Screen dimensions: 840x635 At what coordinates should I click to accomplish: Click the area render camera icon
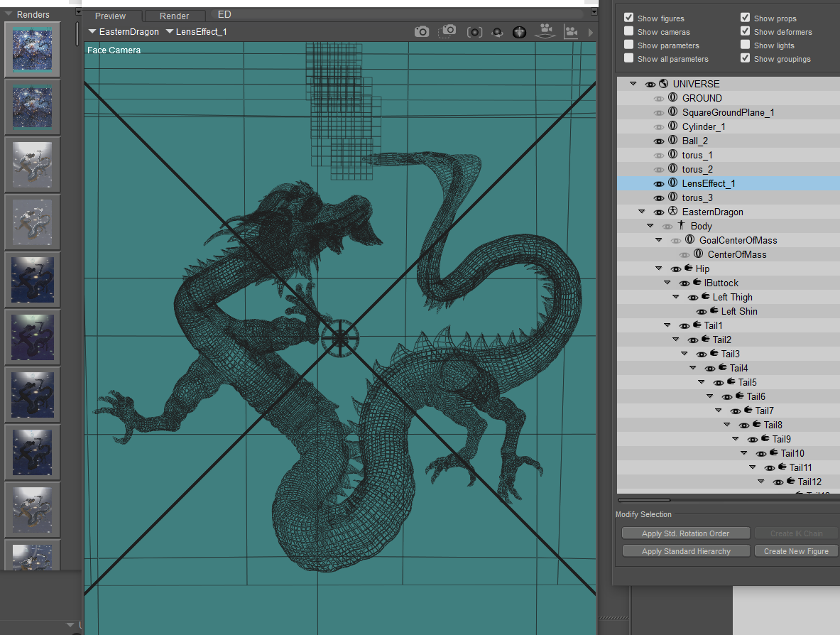(448, 32)
